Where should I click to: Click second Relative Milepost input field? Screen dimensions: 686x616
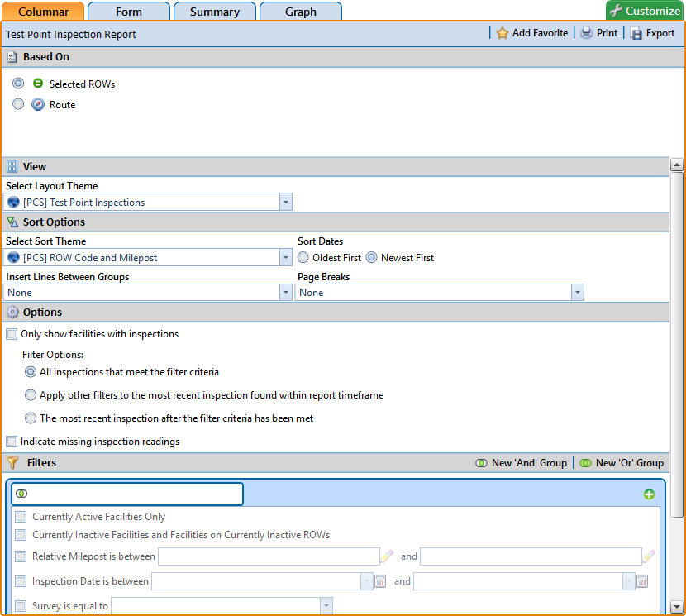(x=531, y=556)
